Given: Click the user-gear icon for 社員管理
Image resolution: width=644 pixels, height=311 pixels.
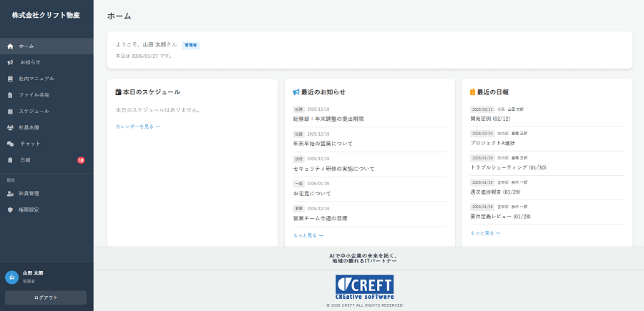Looking at the screenshot, I should coord(10,193).
